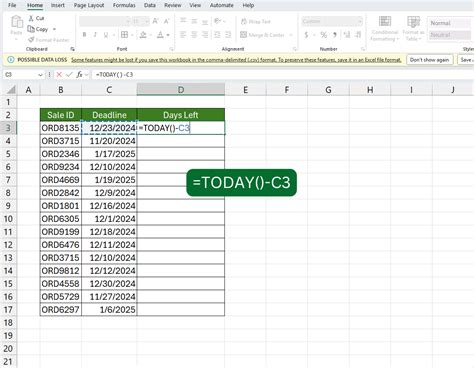Open the Copy options dropdown arrow
Viewport: 474px width, 368px height.
[x=54, y=29]
